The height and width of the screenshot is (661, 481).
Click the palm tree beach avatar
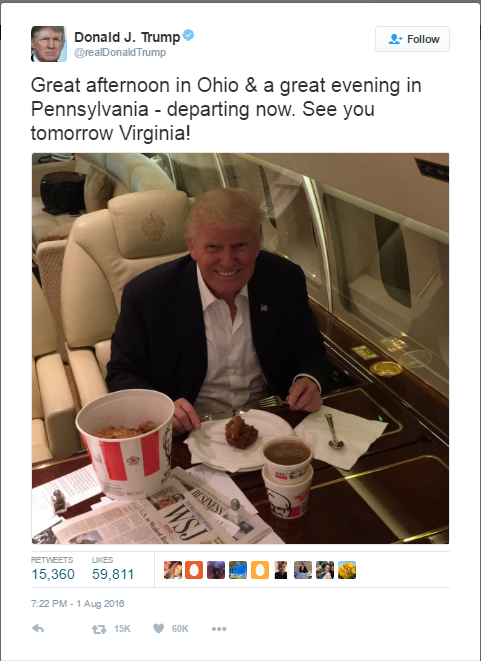pyautogui.click(x=238, y=570)
